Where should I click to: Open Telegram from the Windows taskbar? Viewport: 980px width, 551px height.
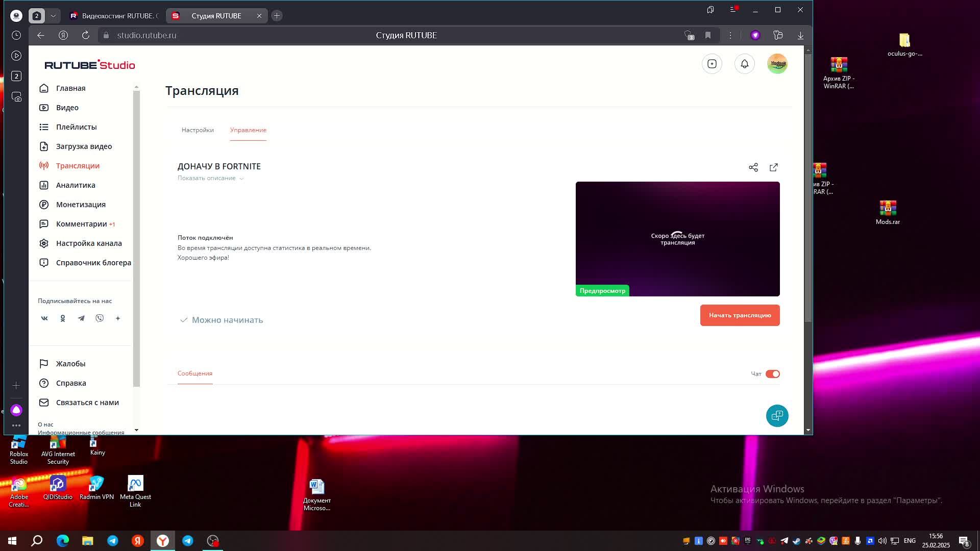click(113, 541)
